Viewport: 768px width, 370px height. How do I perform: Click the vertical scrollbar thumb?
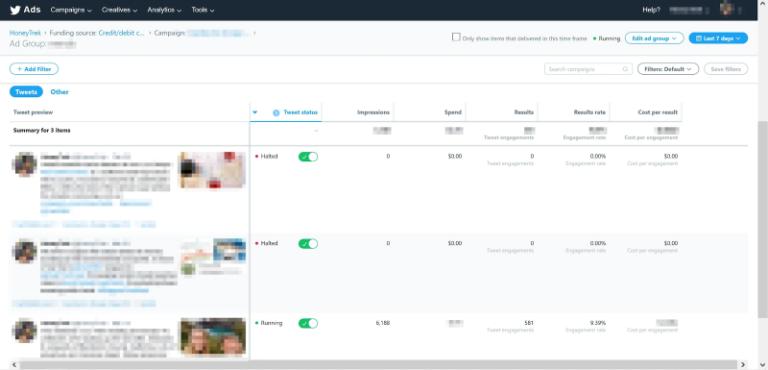[763, 219]
